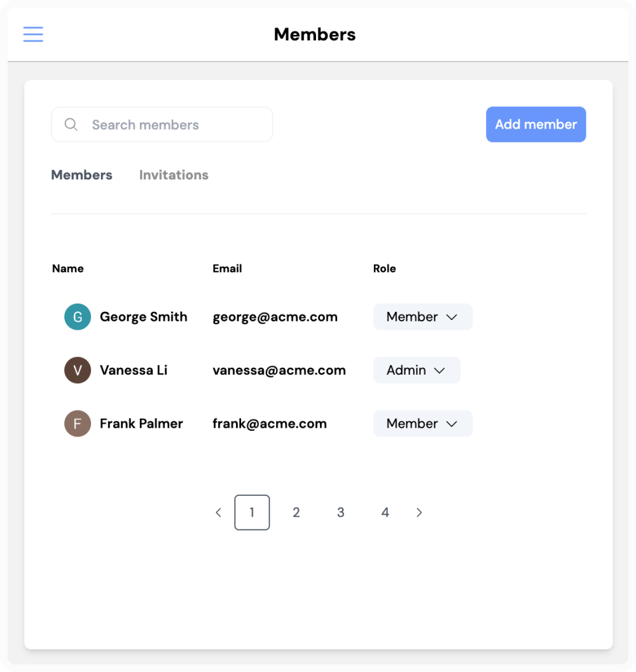Click george@acme.com email address

tap(275, 317)
